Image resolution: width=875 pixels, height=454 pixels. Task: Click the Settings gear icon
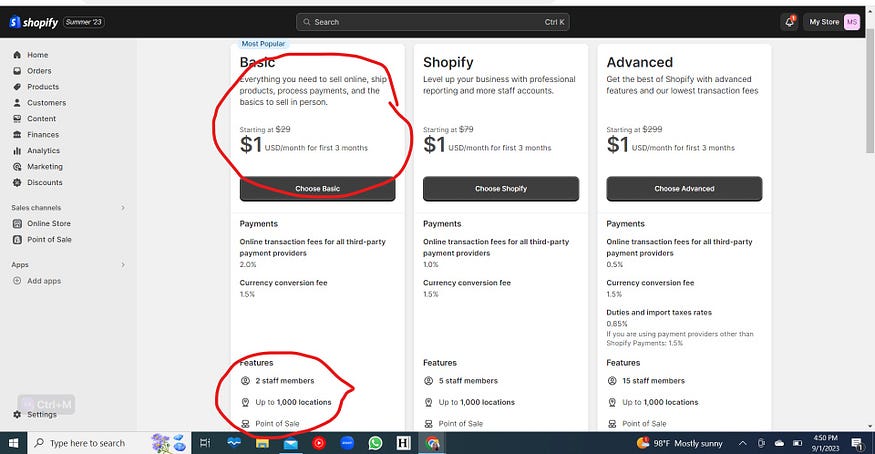pyautogui.click(x=17, y=414)
